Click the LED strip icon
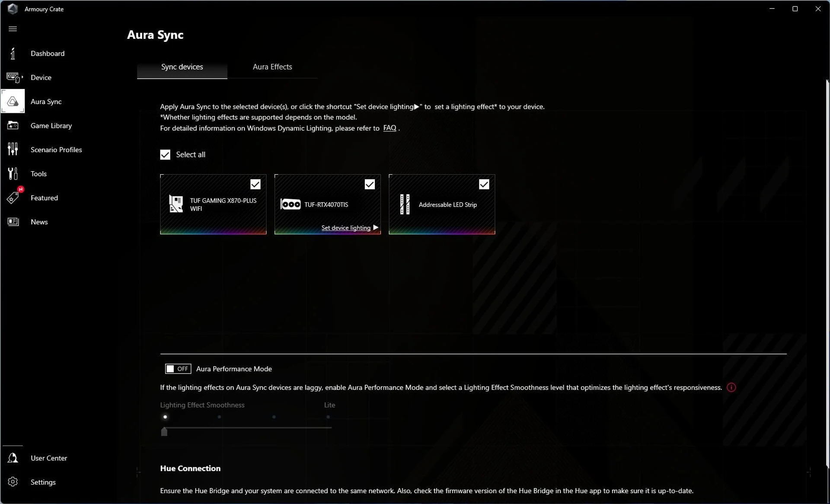 point(405,204)
